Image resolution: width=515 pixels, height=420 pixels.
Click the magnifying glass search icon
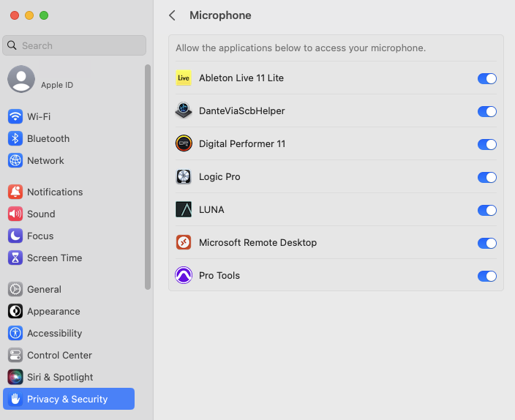pyautogui.click(x=12, y=45)
